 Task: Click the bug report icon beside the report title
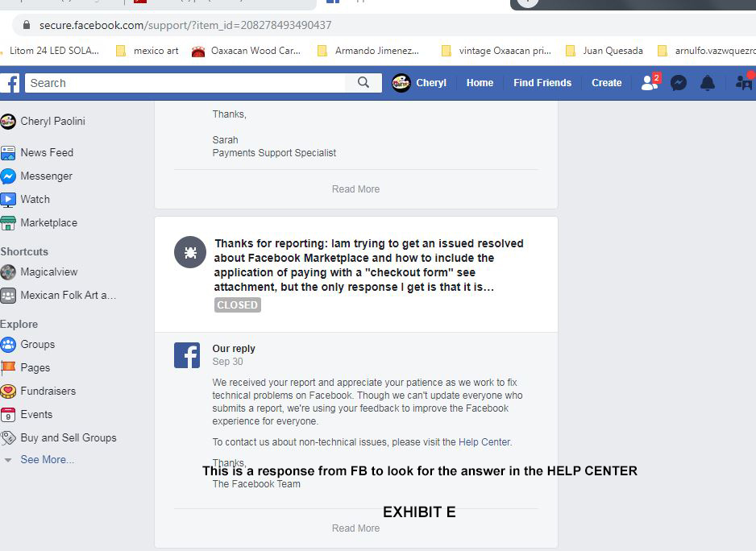point(190,252)
